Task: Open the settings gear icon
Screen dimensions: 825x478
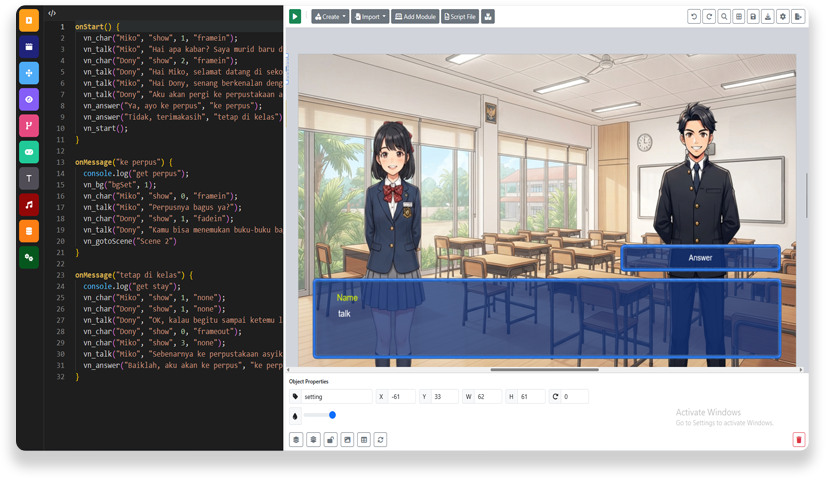Action: coord(783,17)
